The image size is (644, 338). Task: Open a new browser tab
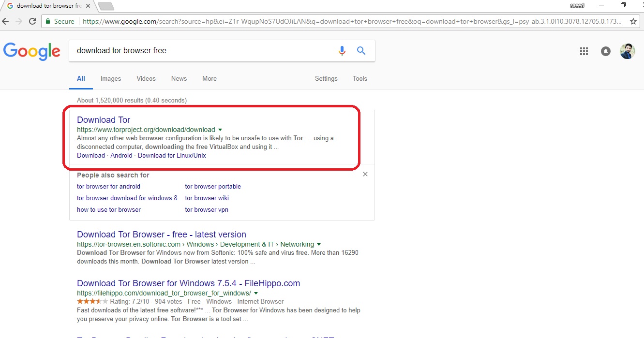click(x=105, y=6)
